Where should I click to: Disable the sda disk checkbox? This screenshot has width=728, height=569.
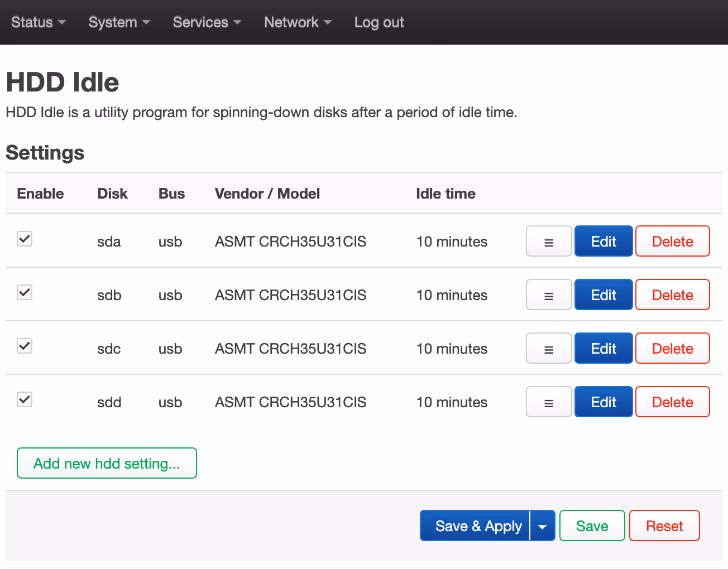coord(25,239)
